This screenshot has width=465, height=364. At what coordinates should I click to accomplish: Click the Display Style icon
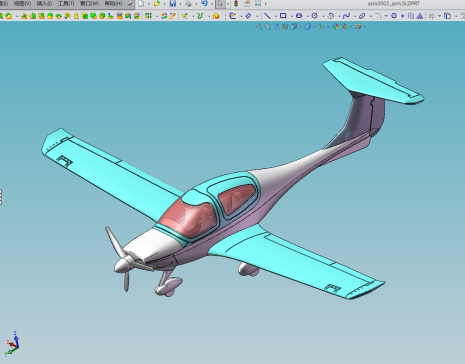[308, 26]
